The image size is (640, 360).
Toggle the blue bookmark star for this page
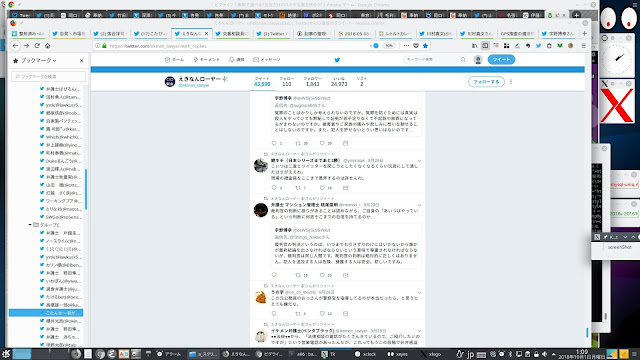425,46
